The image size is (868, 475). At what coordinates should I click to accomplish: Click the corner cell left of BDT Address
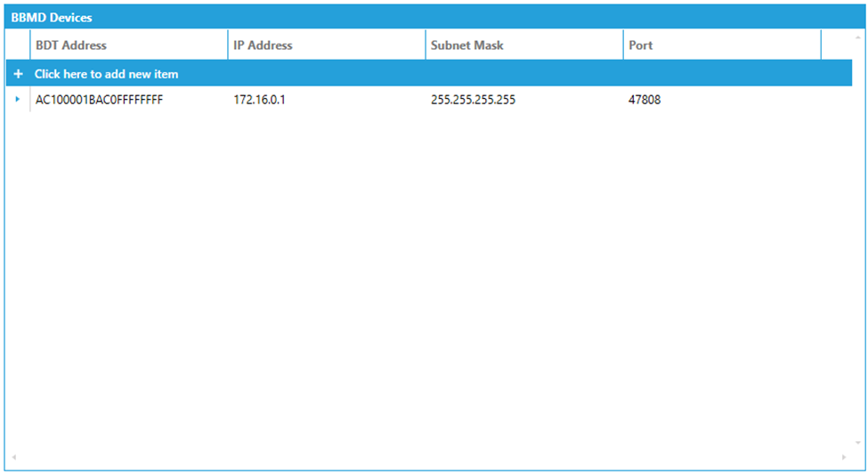pyautogui.click(x=18, y=45)
